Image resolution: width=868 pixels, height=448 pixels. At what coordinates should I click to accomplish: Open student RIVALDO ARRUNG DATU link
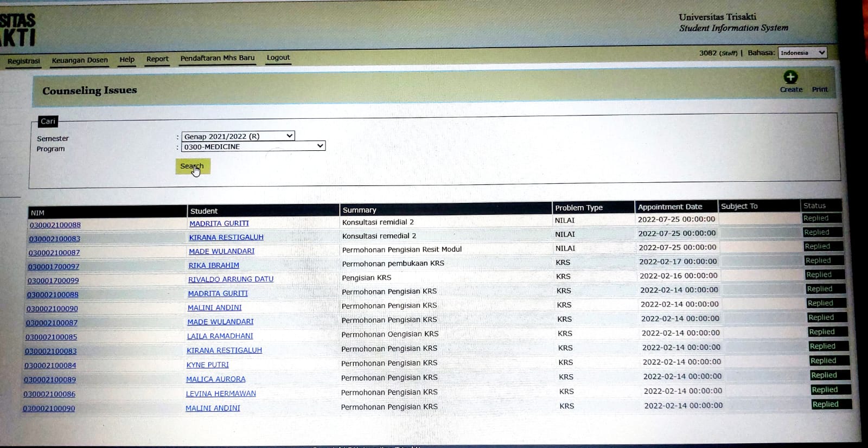(x=231, y=279)
